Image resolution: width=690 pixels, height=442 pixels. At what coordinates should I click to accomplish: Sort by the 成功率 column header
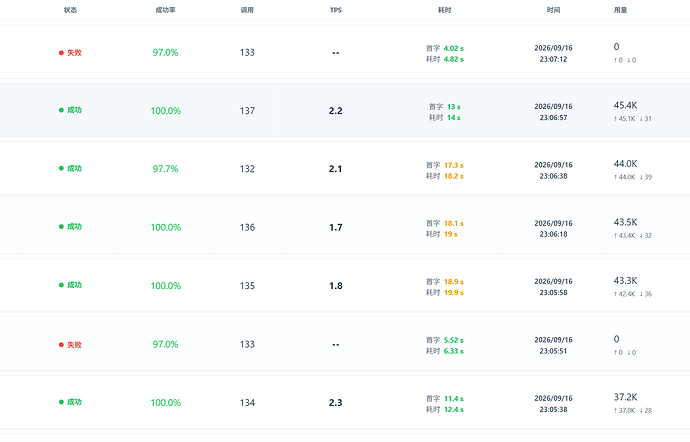pyautogui.click(x=165, y=10)
